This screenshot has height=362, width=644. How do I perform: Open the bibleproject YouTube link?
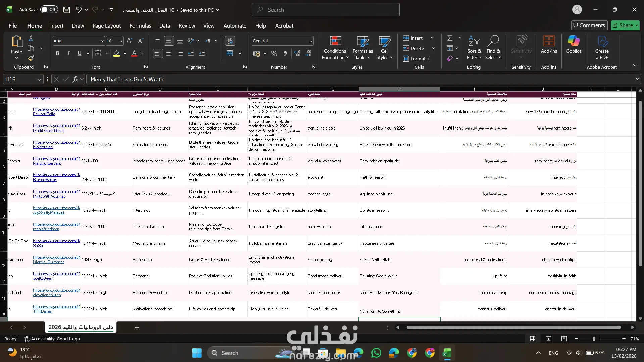[56, 145]
